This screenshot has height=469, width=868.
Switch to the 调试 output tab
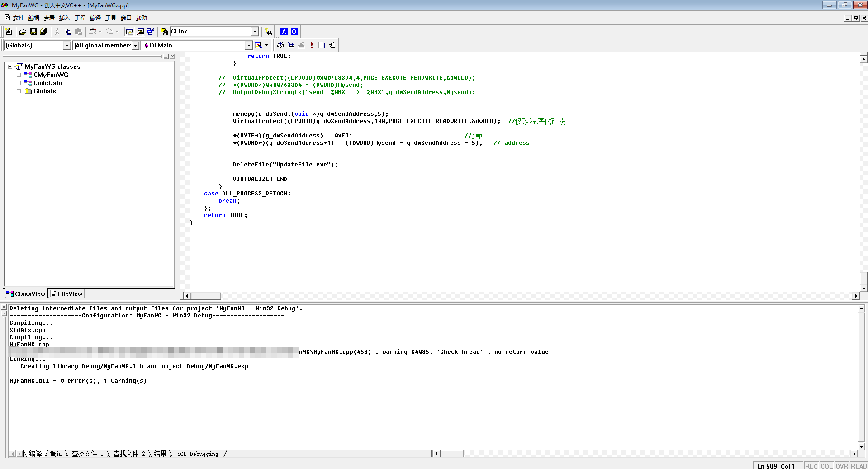pyautogui.click(x=57, y=454)
